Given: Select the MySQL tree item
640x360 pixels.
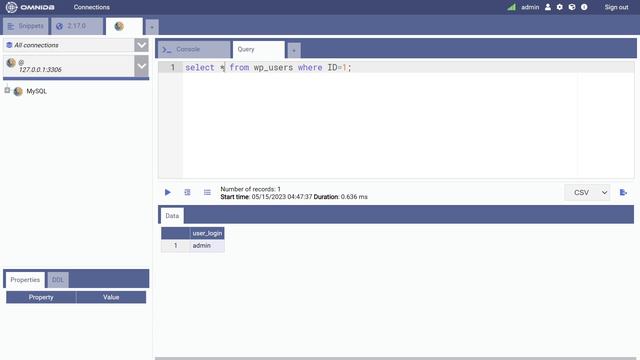Looking at the screenshot, I should tap(36, 91).
